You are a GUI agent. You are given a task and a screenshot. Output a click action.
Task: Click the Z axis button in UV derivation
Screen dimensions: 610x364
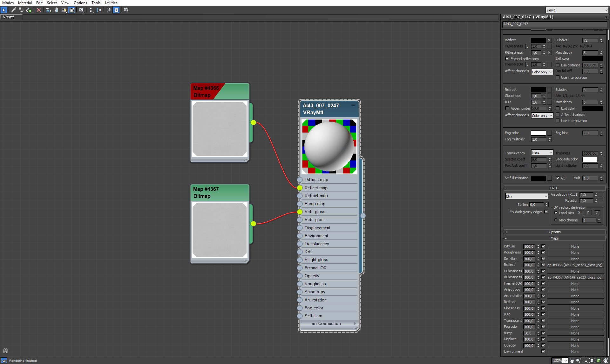tap(597, 213)
